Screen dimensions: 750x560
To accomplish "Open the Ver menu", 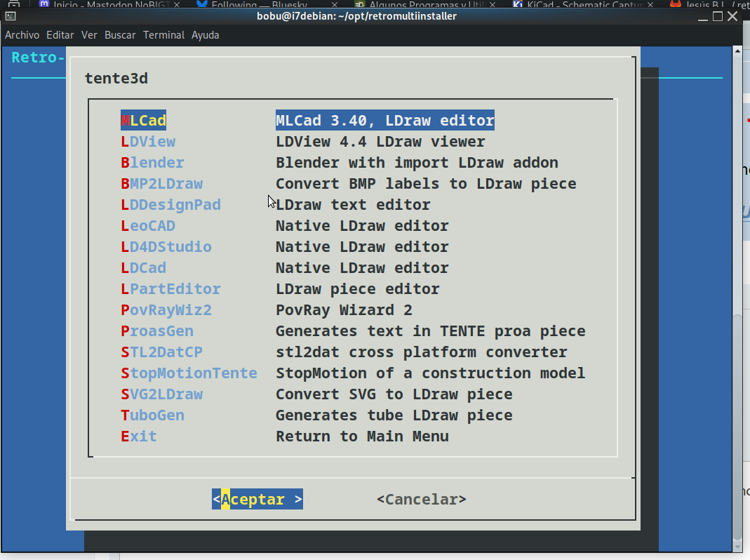I will (x=89, y=35).
